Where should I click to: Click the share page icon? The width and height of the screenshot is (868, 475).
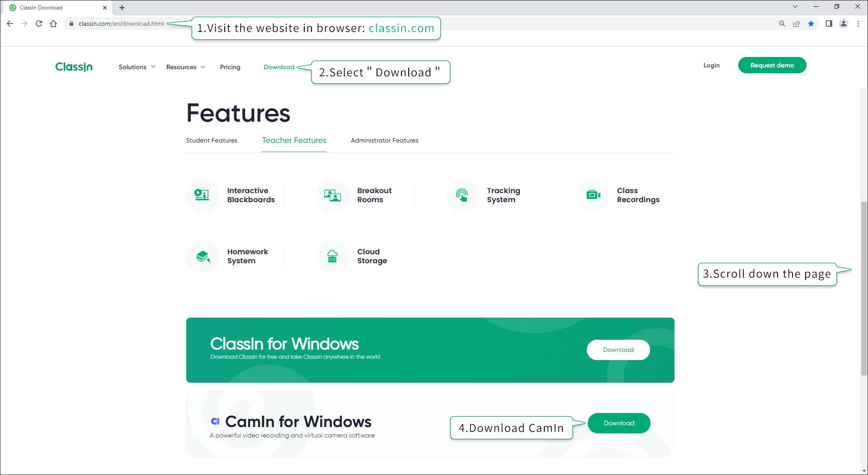click(797, 24)
